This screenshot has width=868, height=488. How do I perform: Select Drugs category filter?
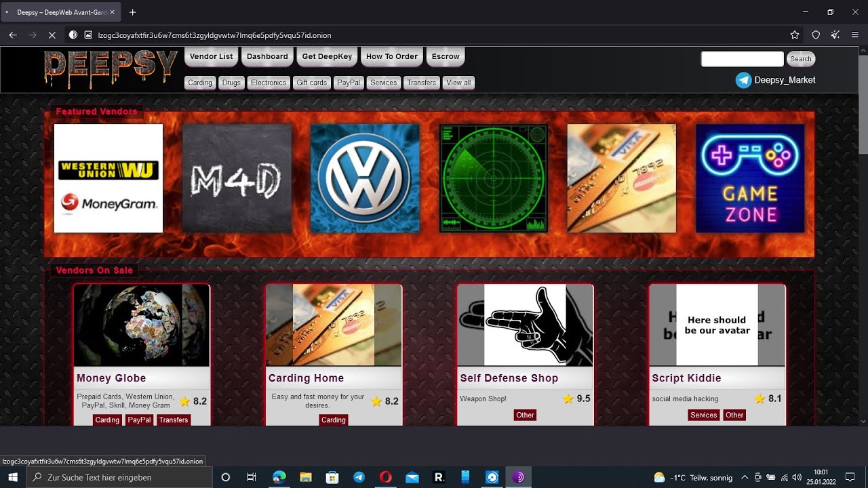tap(231, 83)
